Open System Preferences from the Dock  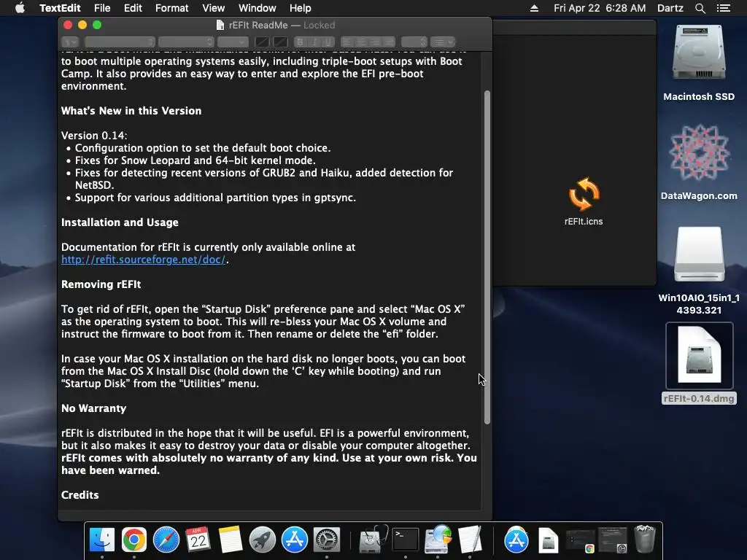tap(327, 540)
